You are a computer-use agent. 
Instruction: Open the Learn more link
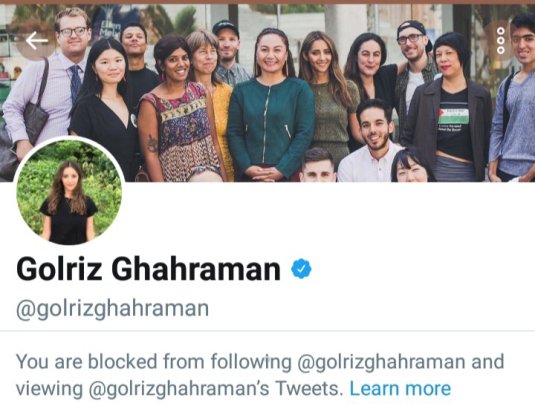[400, 389]
